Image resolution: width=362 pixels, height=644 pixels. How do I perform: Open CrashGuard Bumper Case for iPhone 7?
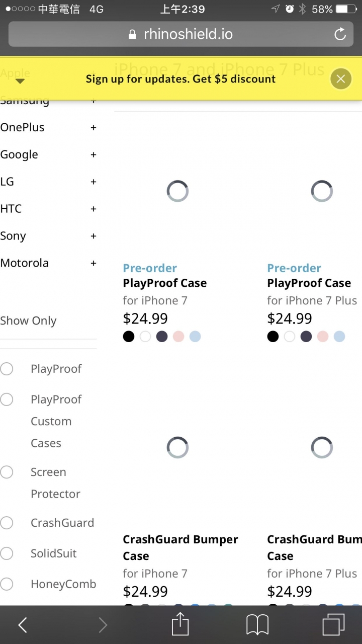tap(180, 547)
